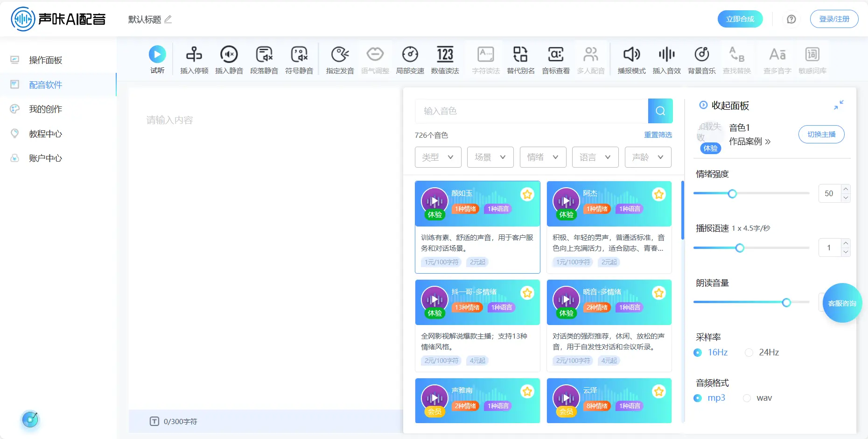Open the 类型 filter dropdown
868x439 pixels.
coord(437,157)
